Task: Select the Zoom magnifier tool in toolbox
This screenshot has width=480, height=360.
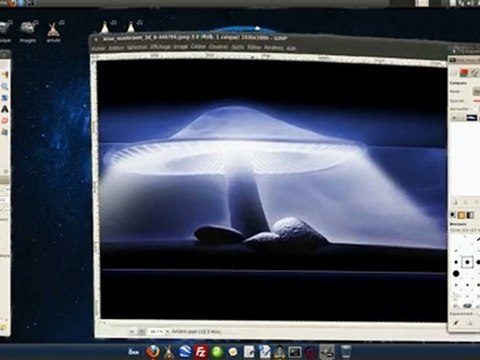Action: pos(5,87)
